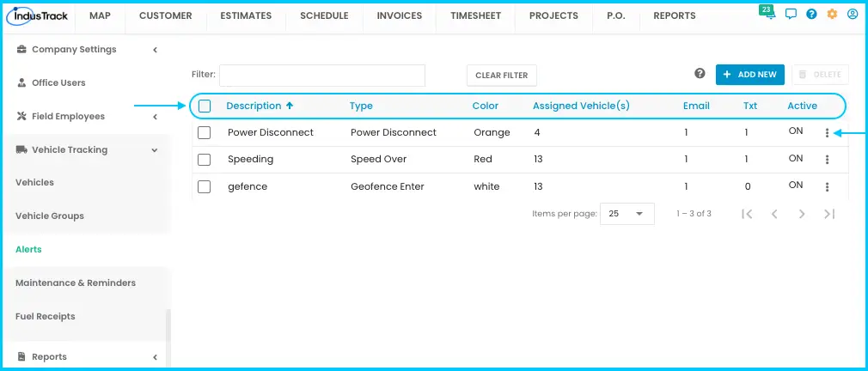Sort by the Color column header
The image size is (868, 371).
coord(485,106)
